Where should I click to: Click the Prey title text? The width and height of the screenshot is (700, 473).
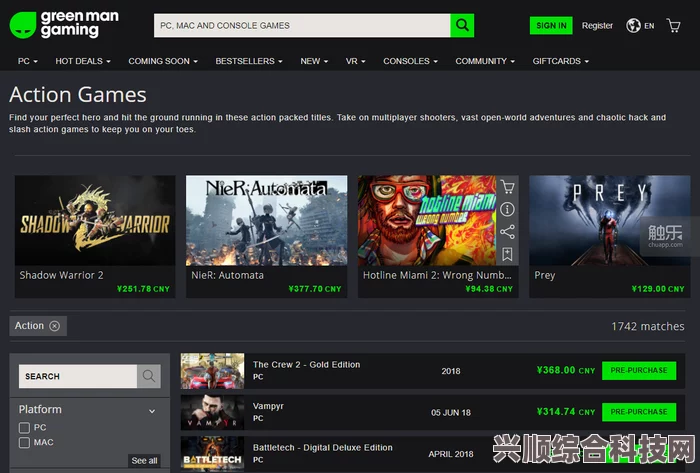point(545,275)
